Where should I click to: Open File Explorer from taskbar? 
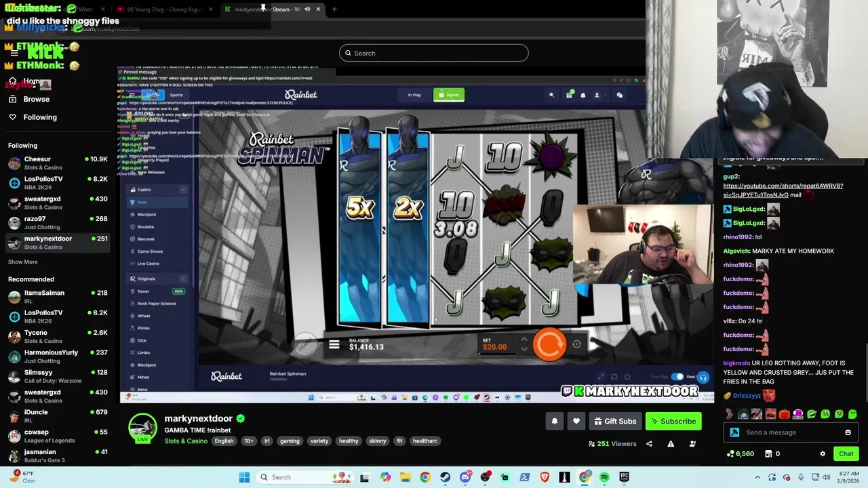(405, 477)
